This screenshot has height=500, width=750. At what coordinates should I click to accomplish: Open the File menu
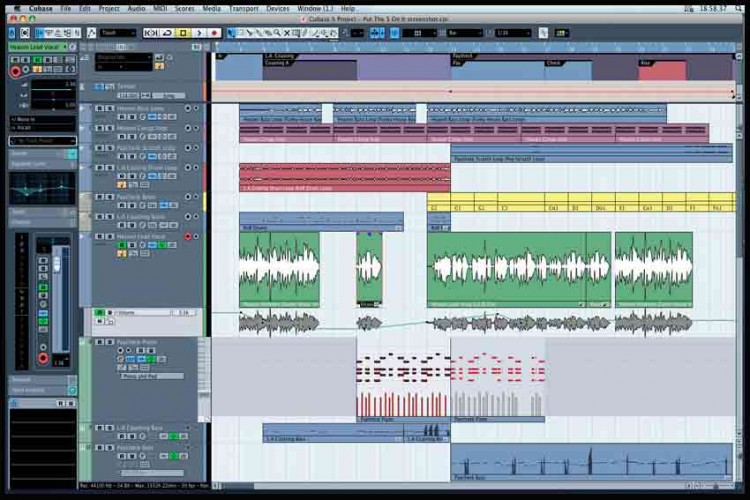pos(66,9)
